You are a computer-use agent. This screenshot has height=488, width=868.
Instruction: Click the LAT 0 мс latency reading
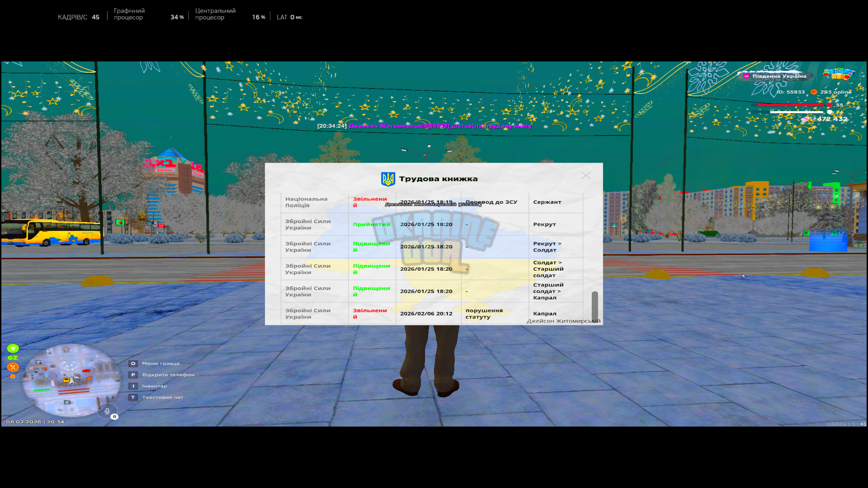click(x=289, y=17)
